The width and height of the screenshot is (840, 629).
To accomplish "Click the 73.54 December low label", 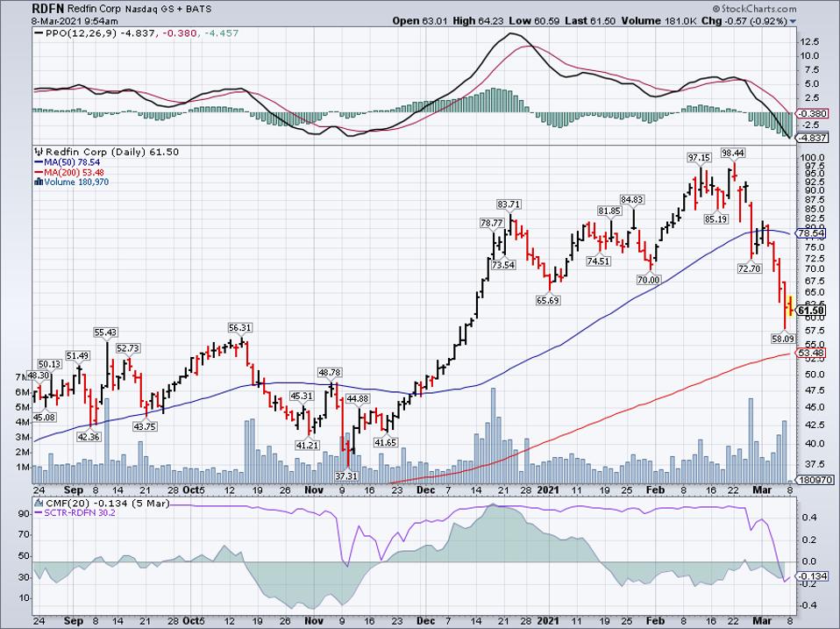I will [503, 265].
